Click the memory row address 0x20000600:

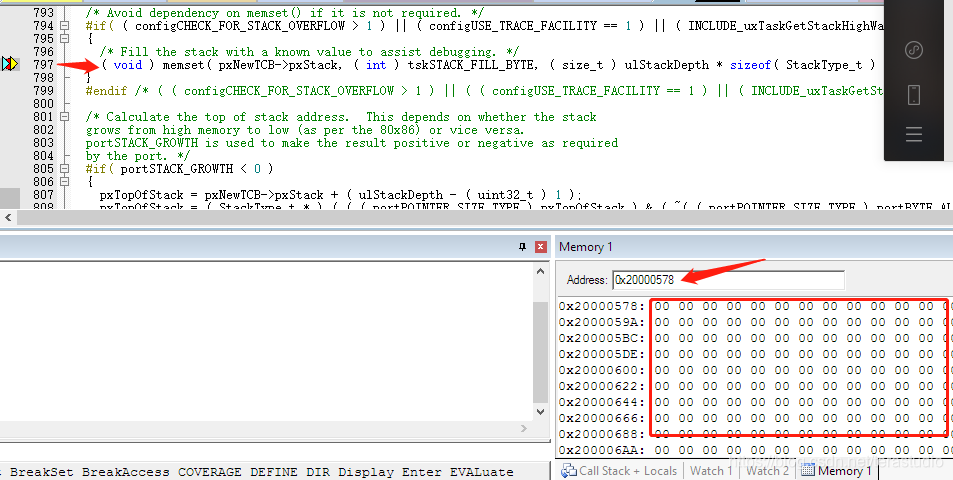(x=602, y=370)
